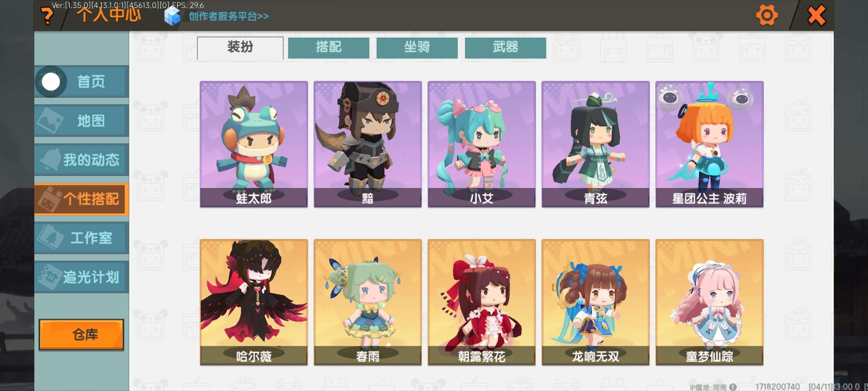Open the 仓库 warehouse button

(x=81, y=335)
